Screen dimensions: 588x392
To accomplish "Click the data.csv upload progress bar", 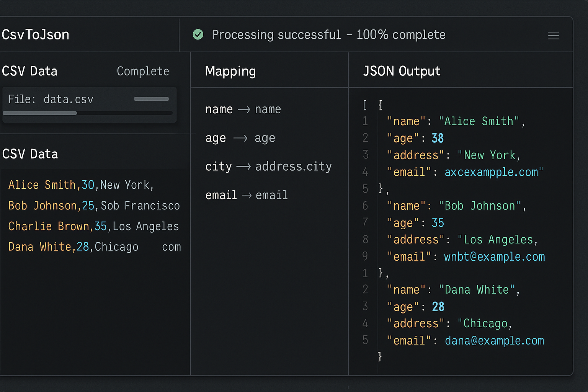I will point(87,113).
